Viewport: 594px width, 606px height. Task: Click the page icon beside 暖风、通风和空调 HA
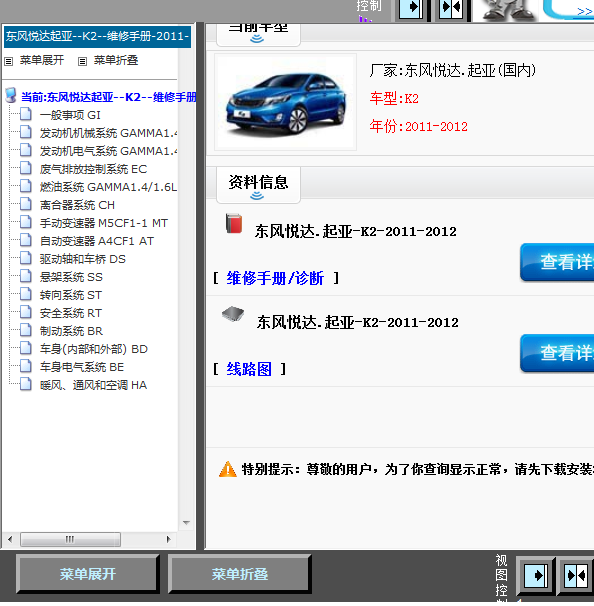click(26, 385)
